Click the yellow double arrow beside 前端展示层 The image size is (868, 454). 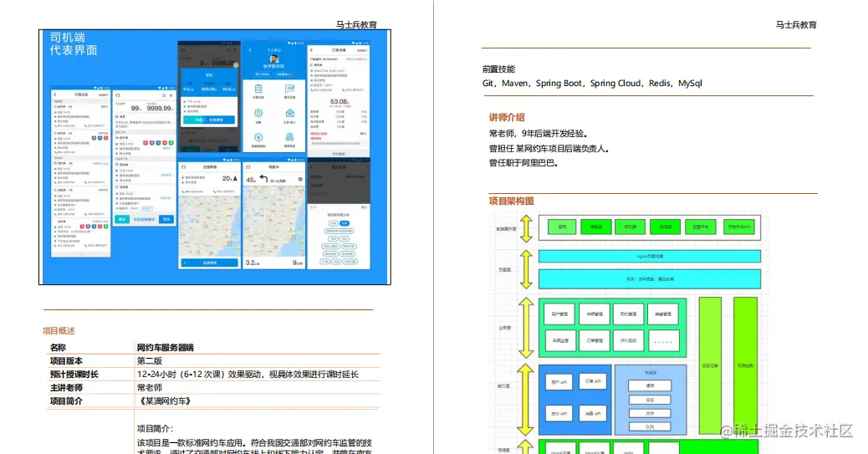[x=527, y=228]
